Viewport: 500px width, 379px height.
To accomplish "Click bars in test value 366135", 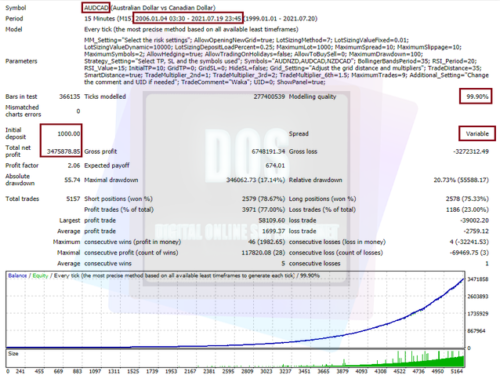I will pyautogui.click(x=70, y=97).
